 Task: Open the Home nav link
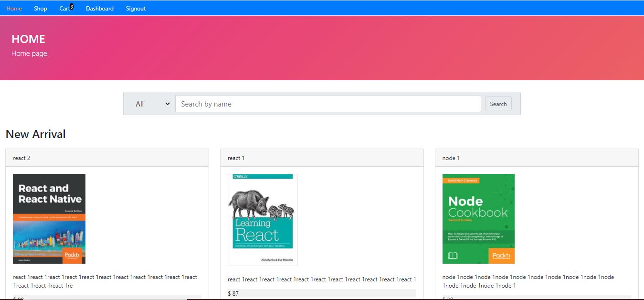pyautogui.click(x=14, y=9)
